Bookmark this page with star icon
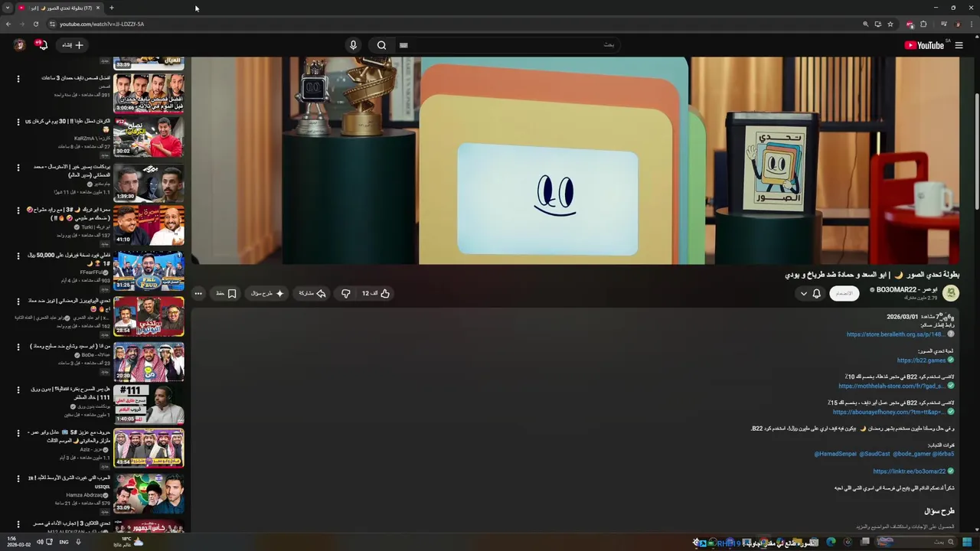Screen dimensions: 980x551 890,24
